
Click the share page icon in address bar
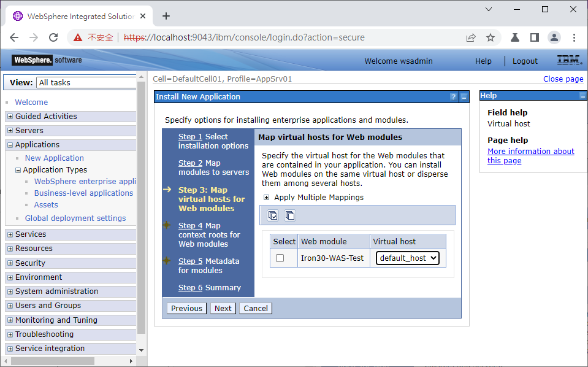(x=471, y=37)
